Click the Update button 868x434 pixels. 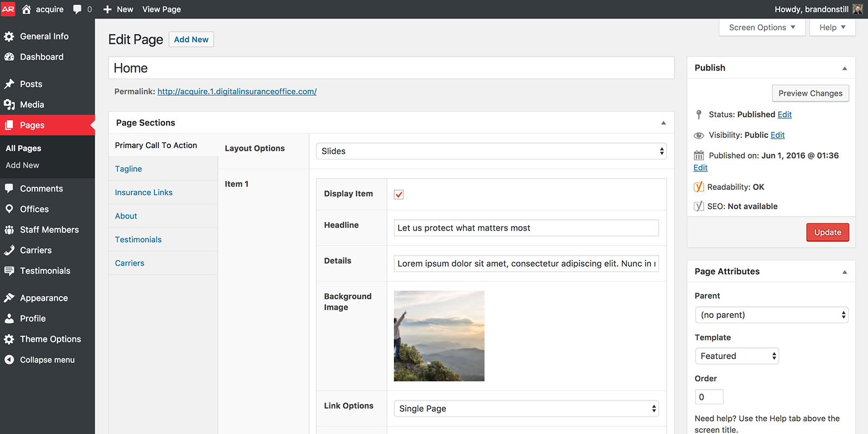827,232
